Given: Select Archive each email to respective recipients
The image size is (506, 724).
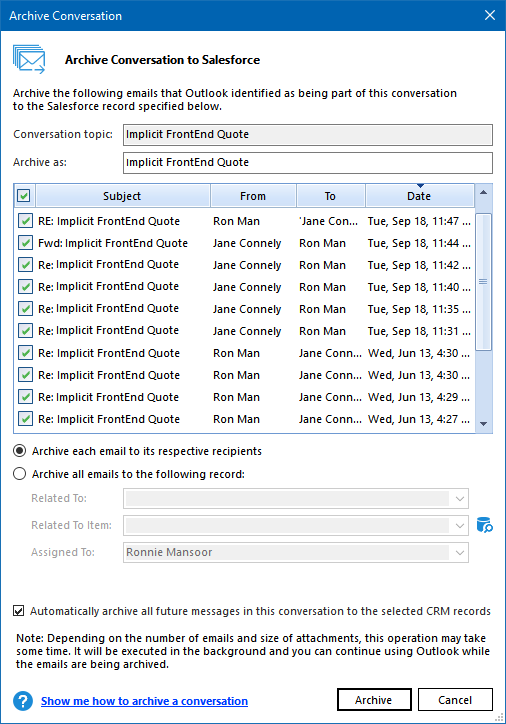Looking at the screenshot, I should tap(19, 451).
